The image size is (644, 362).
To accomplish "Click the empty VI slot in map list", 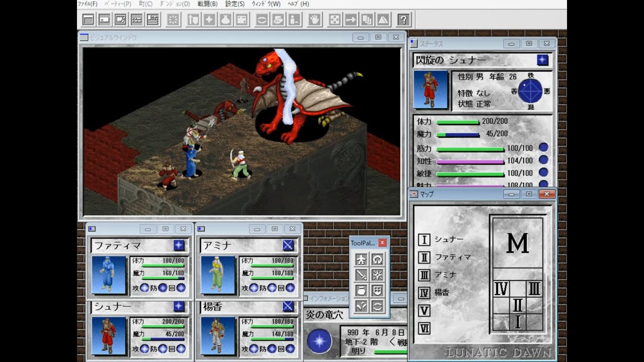I will pos(424,328).
